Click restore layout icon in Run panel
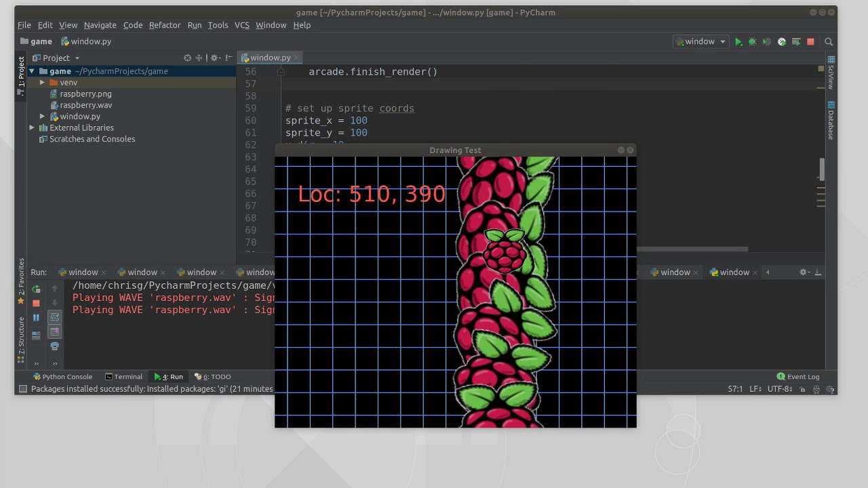 click(x=36, y=335)
